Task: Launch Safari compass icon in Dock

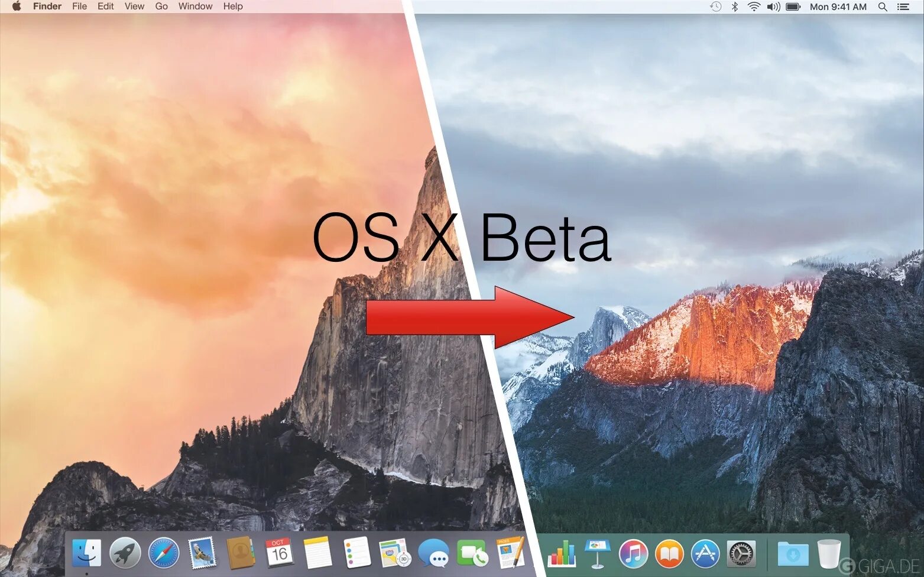Action: pyautogui.click(x=164, y=554)
